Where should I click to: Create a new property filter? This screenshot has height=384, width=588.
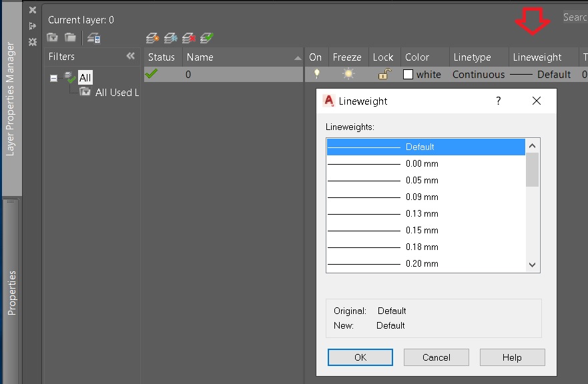(52, 38)
